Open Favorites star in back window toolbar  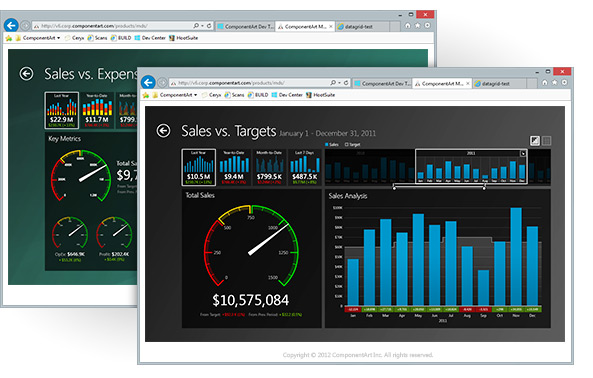click(x=418, y=25)
